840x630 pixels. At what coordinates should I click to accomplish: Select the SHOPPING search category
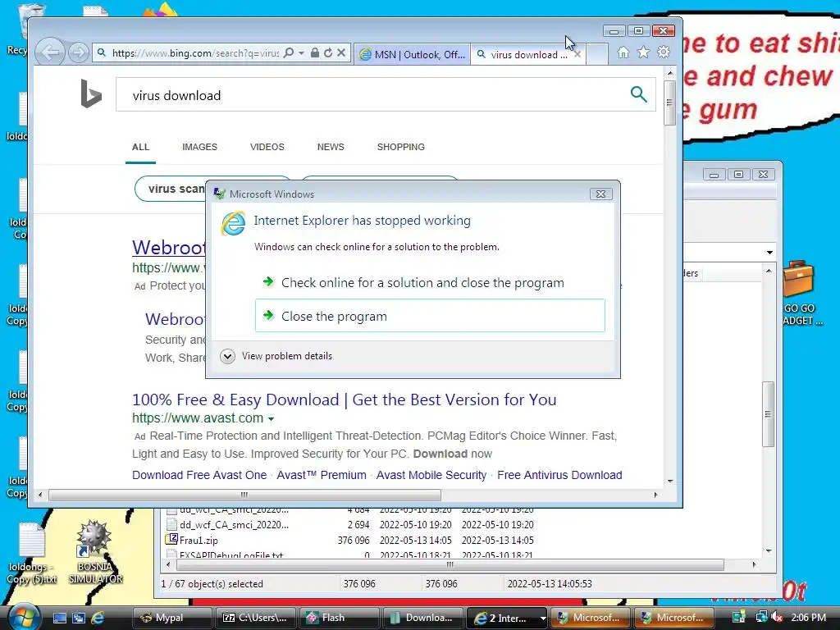pyautogui.click(x=400, y=147)
